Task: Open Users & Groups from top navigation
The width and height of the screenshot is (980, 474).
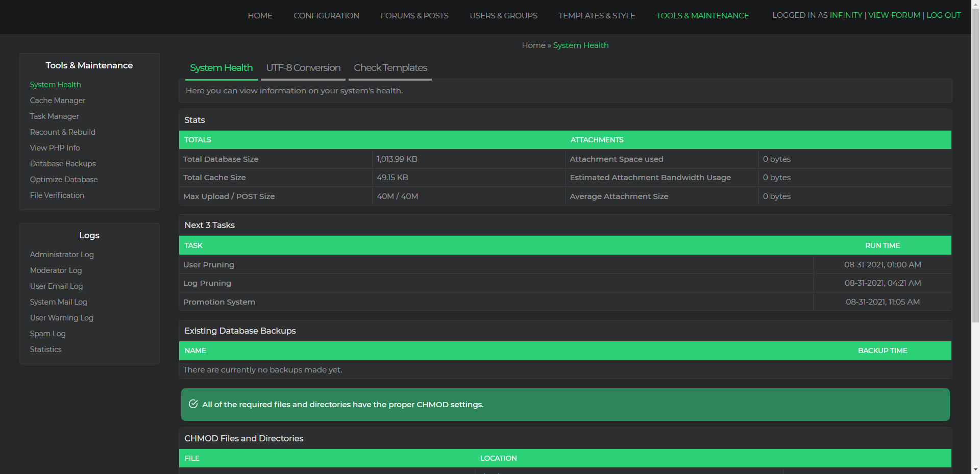Action: point(503,16)
